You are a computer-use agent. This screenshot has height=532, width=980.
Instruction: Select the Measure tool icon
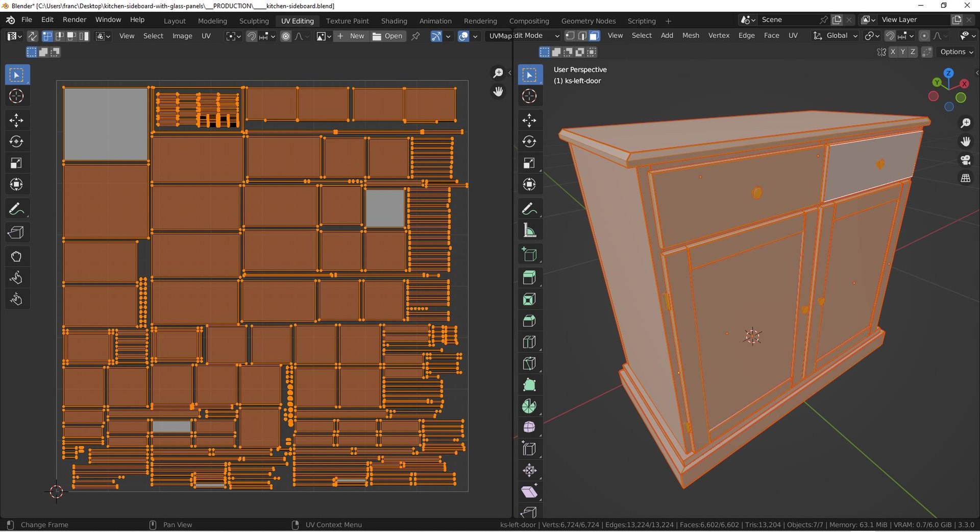click(x=529, y=231)
